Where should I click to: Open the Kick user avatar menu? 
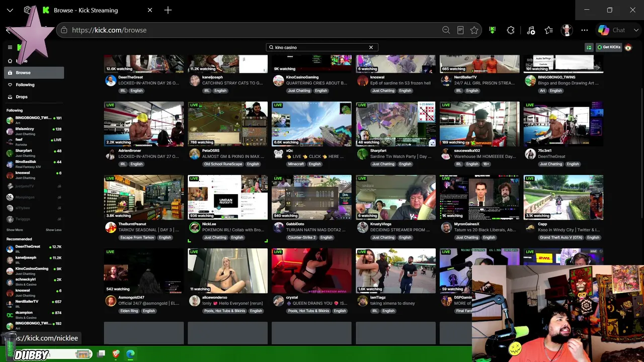(x=628, y=47)
